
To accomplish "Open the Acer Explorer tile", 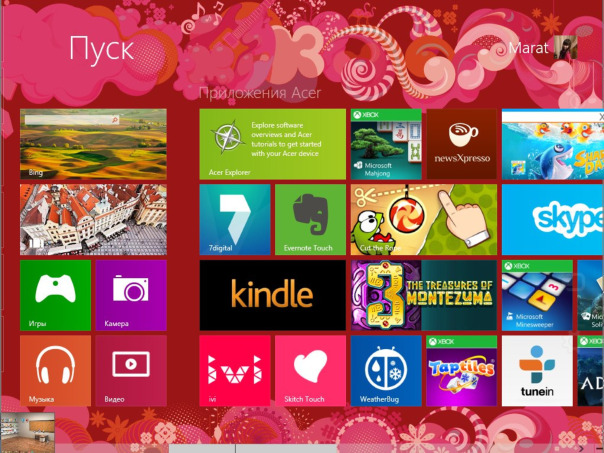I will pyautogui.click(x=273, y=144).
